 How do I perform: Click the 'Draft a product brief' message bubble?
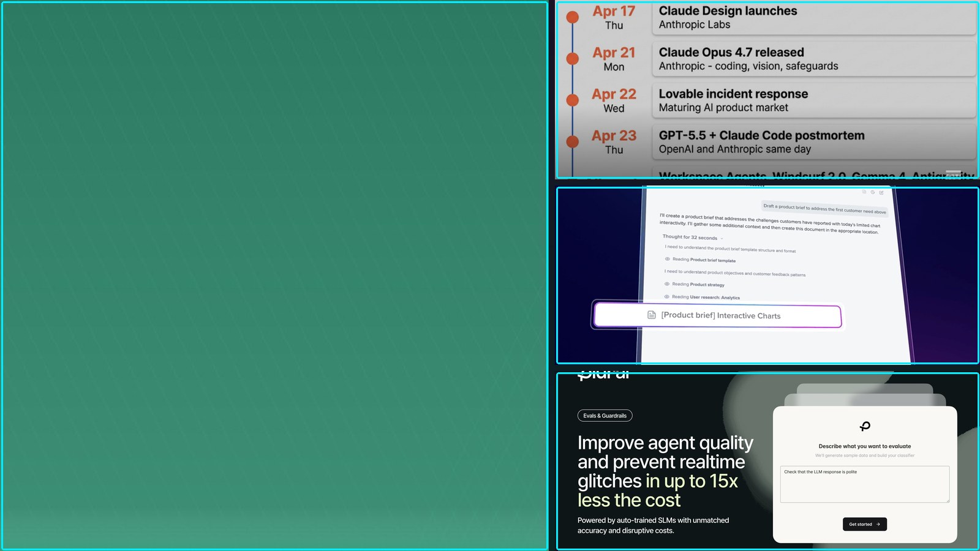[x=824, y=209]
